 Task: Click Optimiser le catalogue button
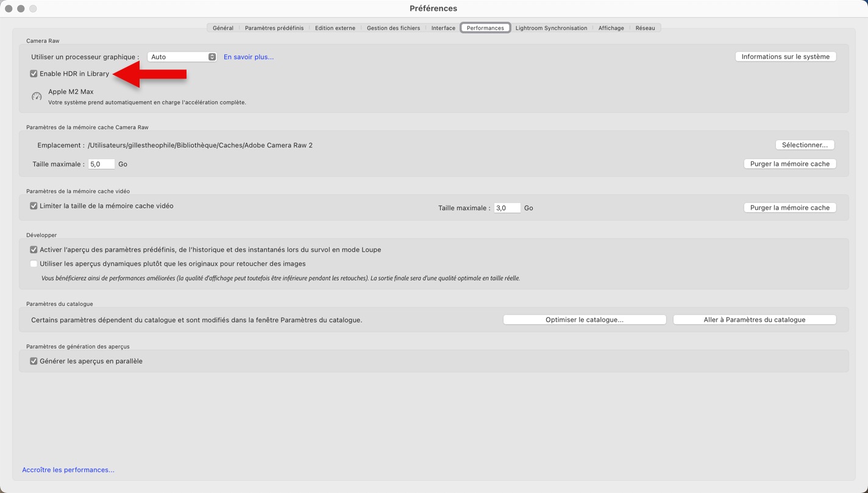pyautogui.click(x=585, y=320)
